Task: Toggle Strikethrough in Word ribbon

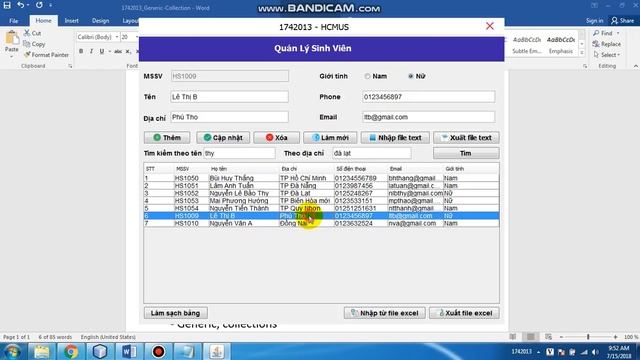Action: [x=118, y=51]
